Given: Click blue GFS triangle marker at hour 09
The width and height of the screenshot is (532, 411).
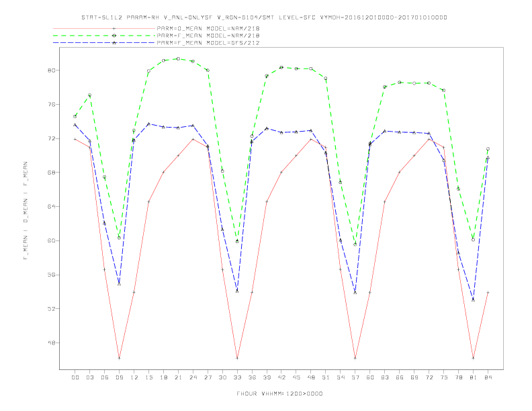Looking at the screenshot, I should (119, 283).
